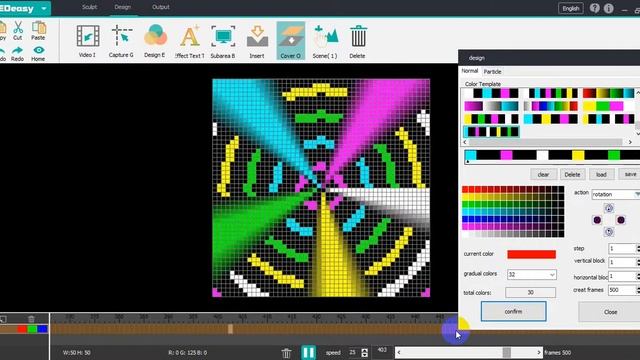Screen dimensions: 640x360
Task: Pick the magenta block in gradient bar
Action: pyautogui.click(x=506, y=155)
